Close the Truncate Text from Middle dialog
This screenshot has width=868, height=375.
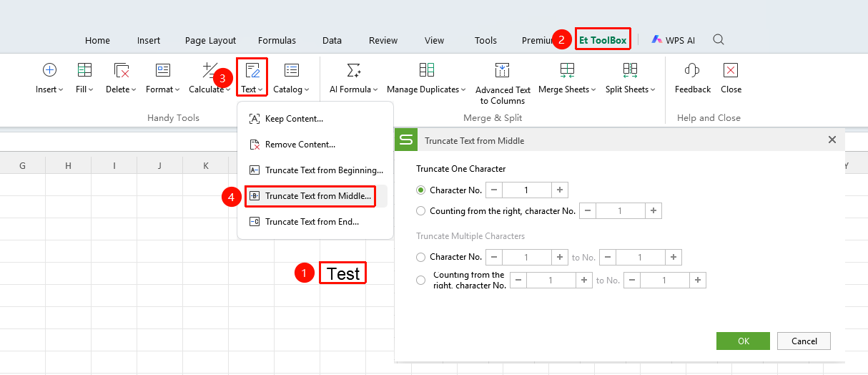(832, 140)
